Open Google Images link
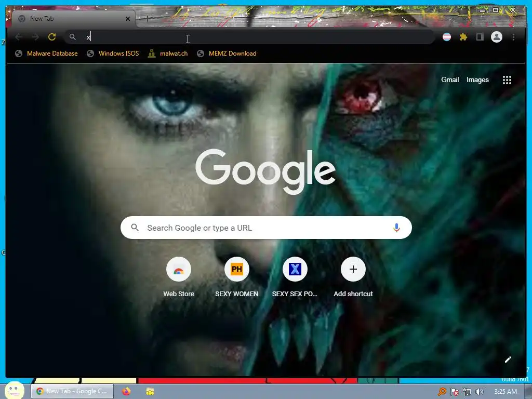This screenshot has height=399, width=532. tap(477, 79)
